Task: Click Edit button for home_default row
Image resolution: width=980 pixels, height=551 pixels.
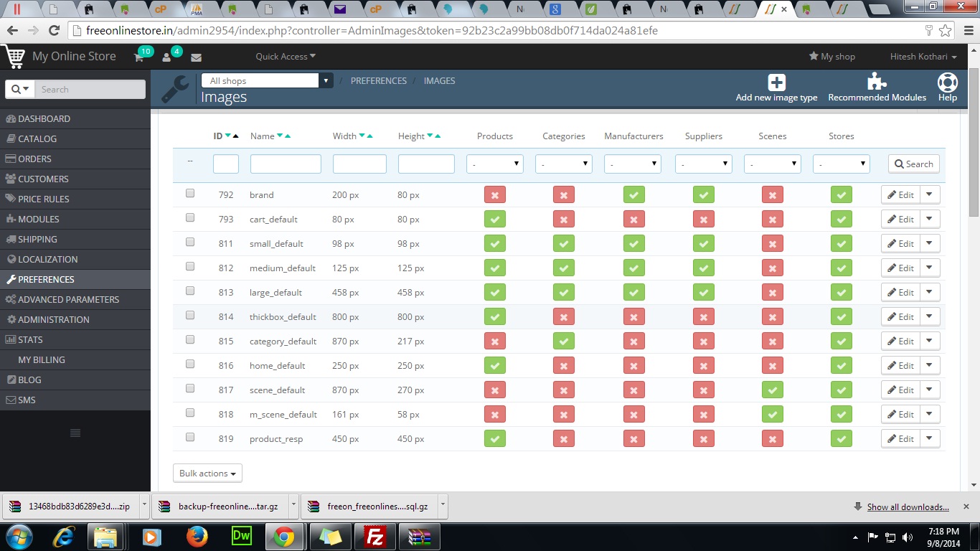Action: tap(900, 365)
